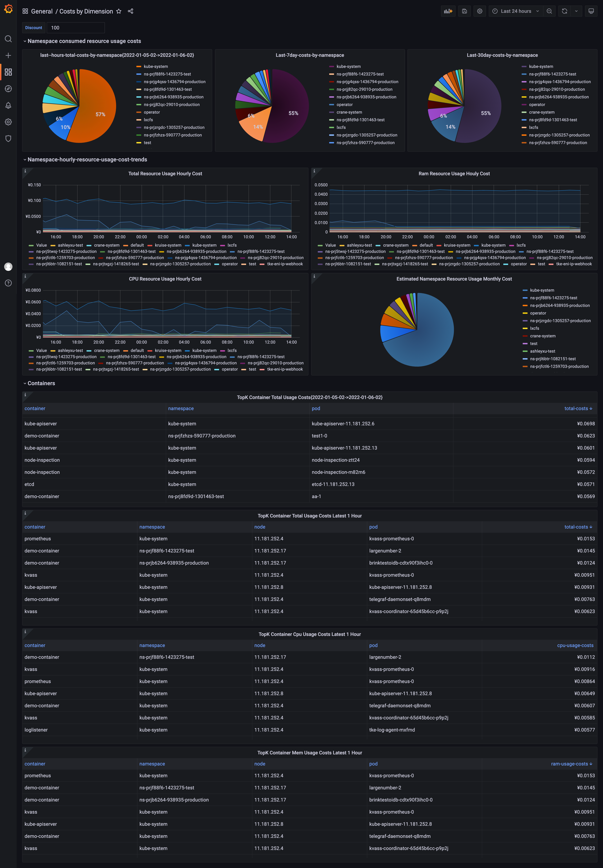Open the refresh interval dropdown arrow
The width and height of the screenshot is (603, 868).
tap(576, 11)
